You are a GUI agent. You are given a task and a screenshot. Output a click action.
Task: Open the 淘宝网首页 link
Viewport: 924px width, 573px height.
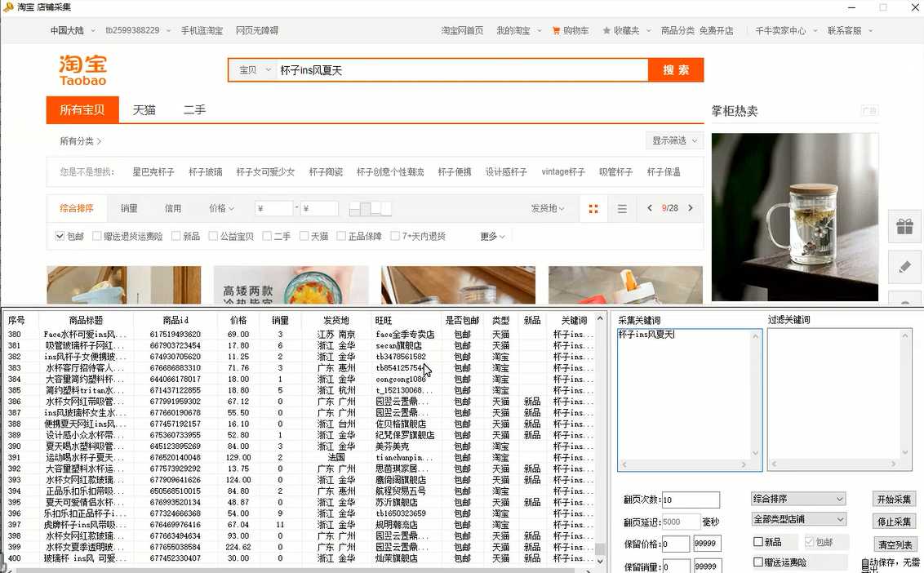click(x=462, y=31)
